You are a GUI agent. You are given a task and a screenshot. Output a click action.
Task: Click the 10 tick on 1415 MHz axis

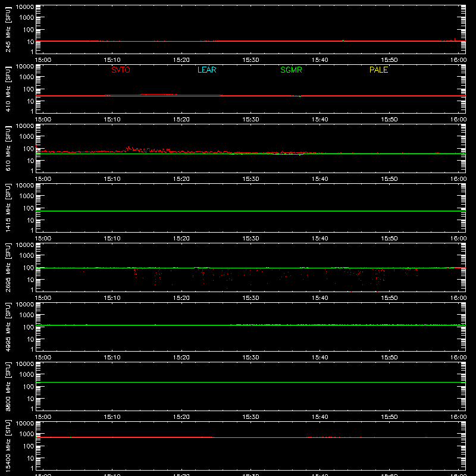(x=30, y=220)
